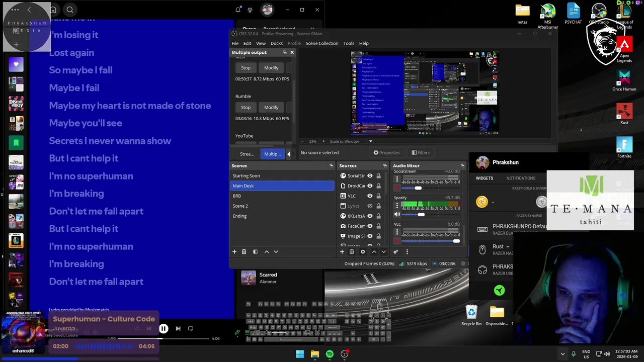Open SocialStream audio options menu
The height and width of the screenshot is (362, 644).
[x=397, y=179]
